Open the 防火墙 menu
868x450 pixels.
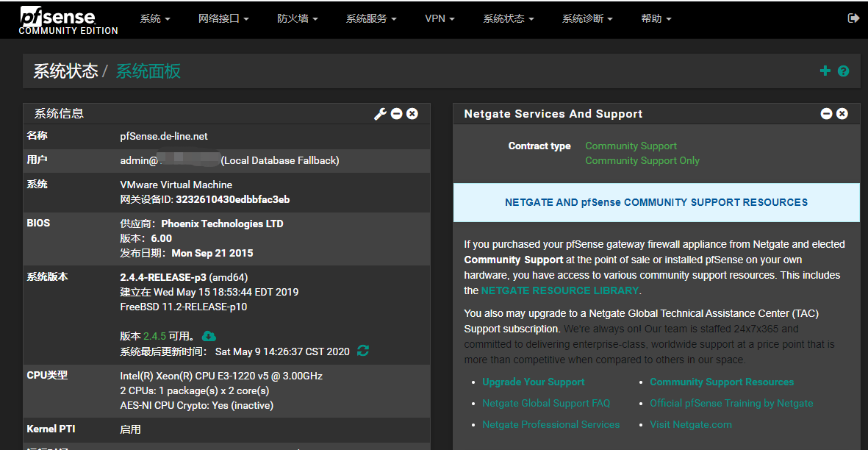point(297,19)
